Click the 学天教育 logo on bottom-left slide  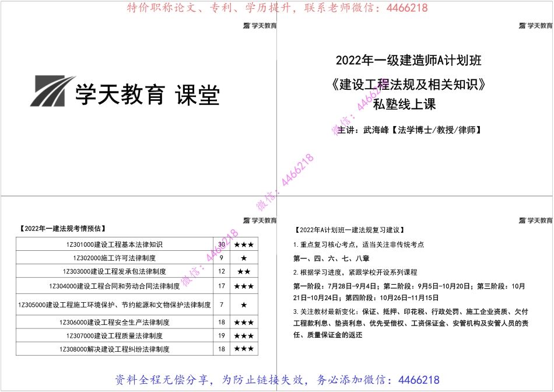click(x=259, y=220)
